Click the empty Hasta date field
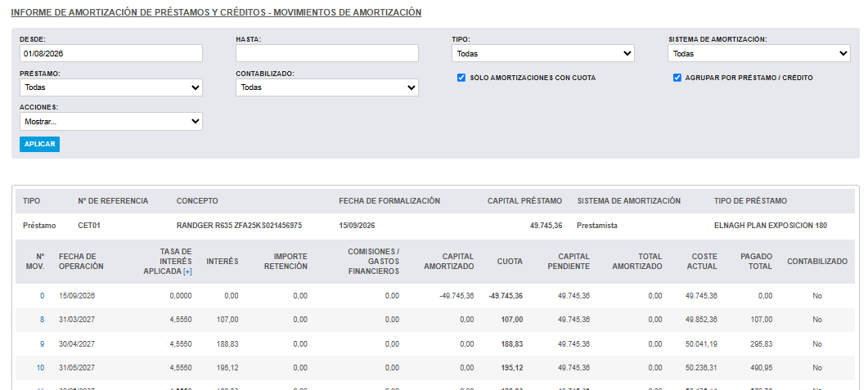Viewport: 868px width, 390px height. coord(327,53)
